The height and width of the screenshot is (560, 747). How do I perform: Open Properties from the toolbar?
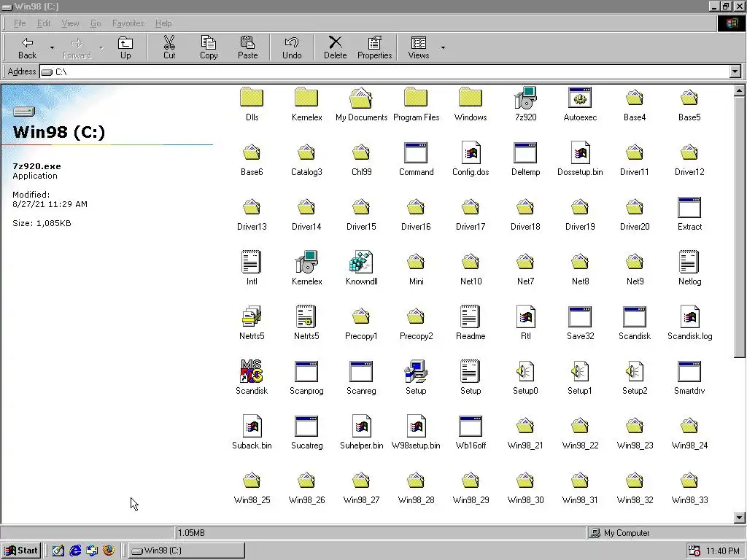(374, 47)
